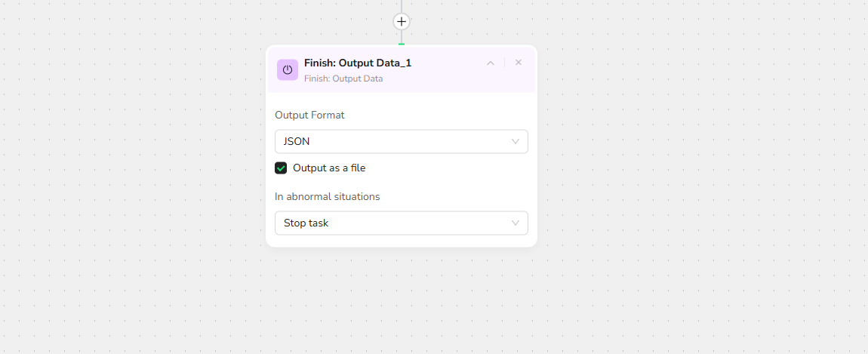Image resolution: width=868 pixels, height=354 pixels.
Task: Click the plus icon to add a node
Action: click(x=402, y=22)
